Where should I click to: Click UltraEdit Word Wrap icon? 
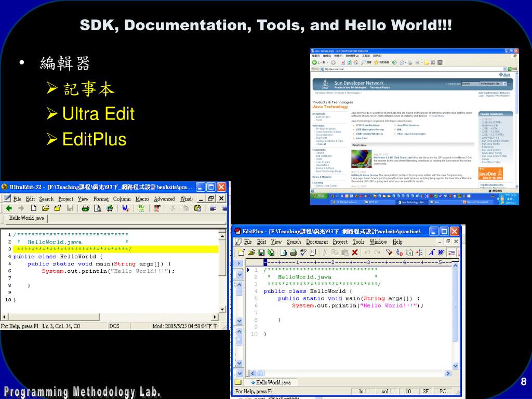(x=126, y=208)
